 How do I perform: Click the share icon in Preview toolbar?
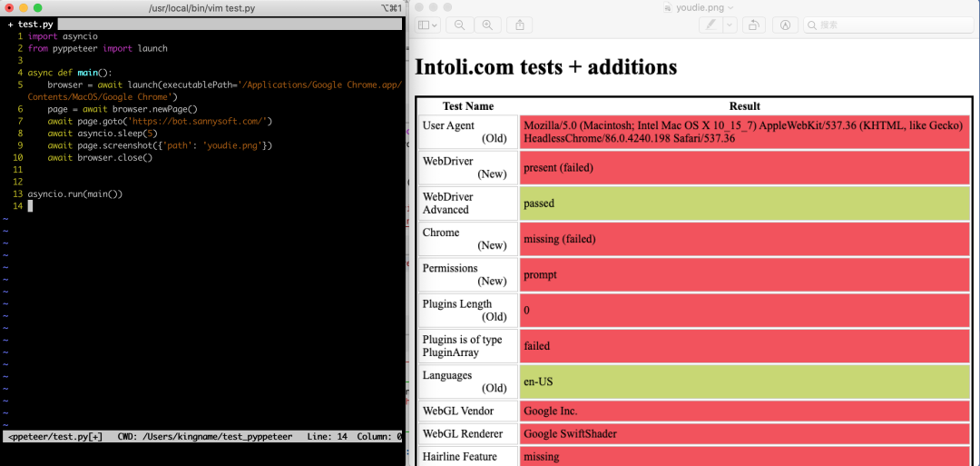pos(520,25)
